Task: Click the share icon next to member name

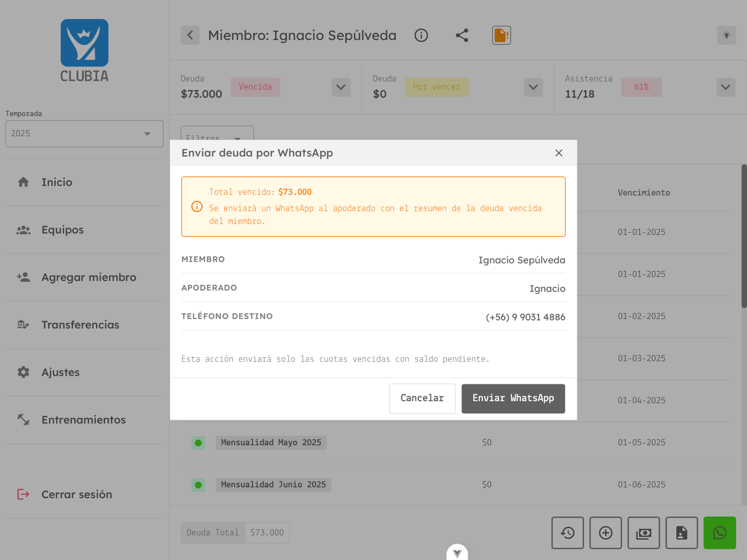Action: click(x=462, y=35)
